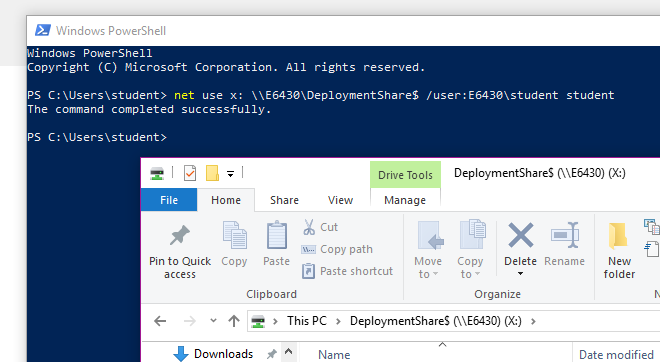The image size is (660, 362).
Task: Switch to the Share ribbon tab
Action: (x=284, y=200)
